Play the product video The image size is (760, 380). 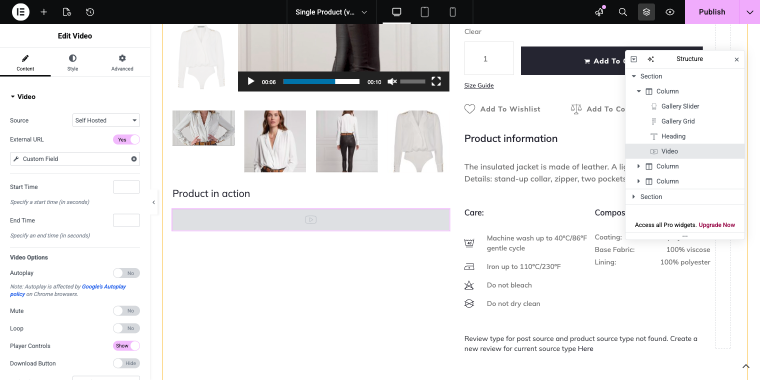251,81
